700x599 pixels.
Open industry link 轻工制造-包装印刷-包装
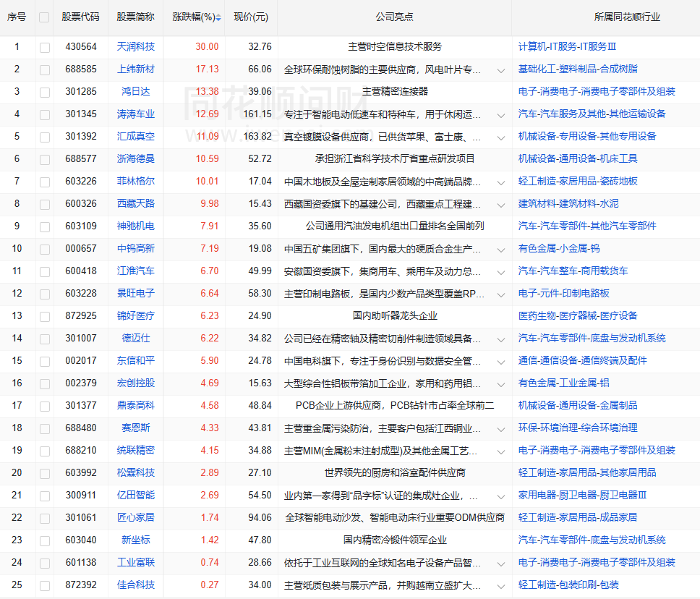point(568,585)
